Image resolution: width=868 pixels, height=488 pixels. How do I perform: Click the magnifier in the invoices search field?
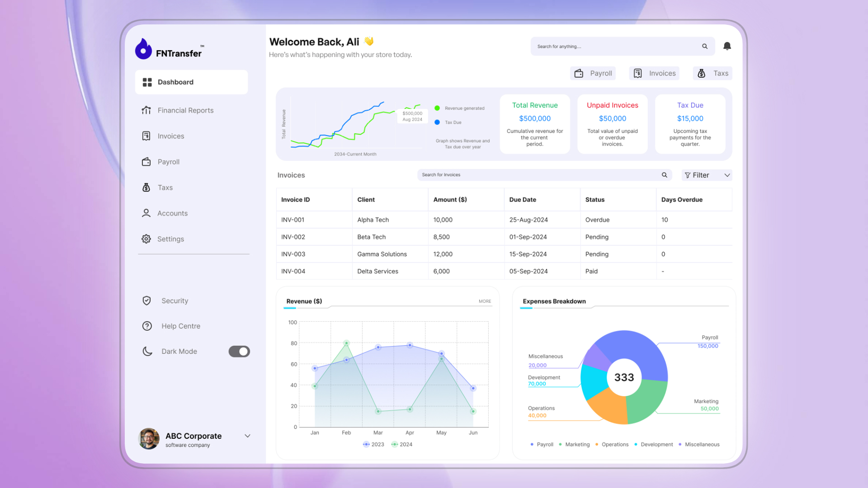[x=665, y=175]
